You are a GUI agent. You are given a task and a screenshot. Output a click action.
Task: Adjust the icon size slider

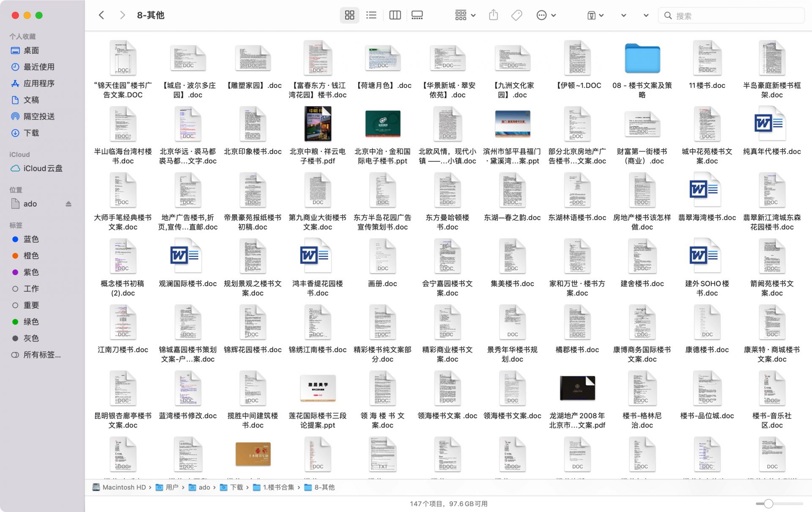[768, 504]
